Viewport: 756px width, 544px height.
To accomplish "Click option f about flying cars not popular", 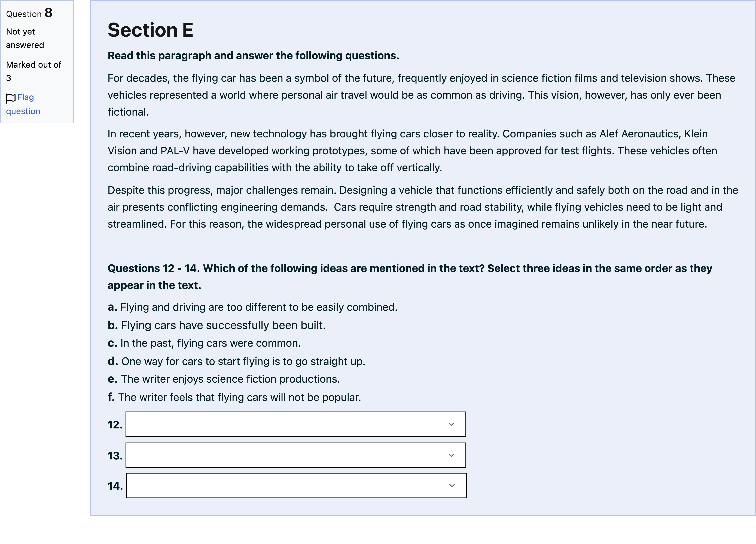I will pos(234,397).
